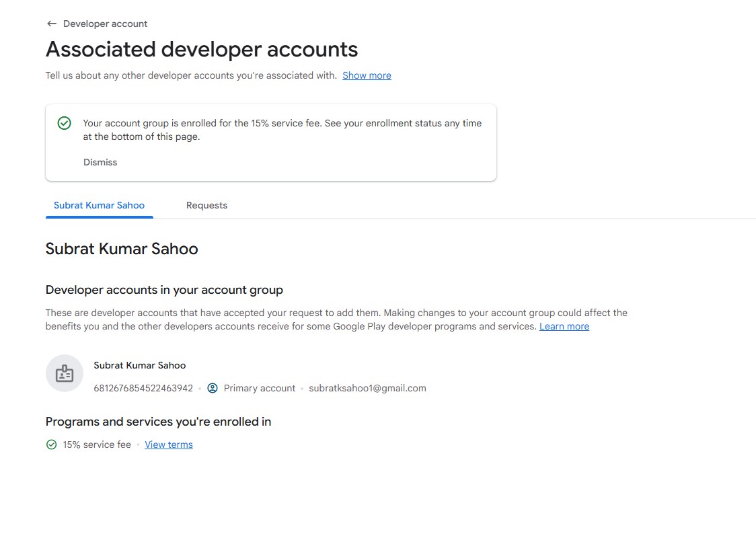This screenshot has height=540, width=756.
Task: Open the View terms link
Action: pos(169,445)
